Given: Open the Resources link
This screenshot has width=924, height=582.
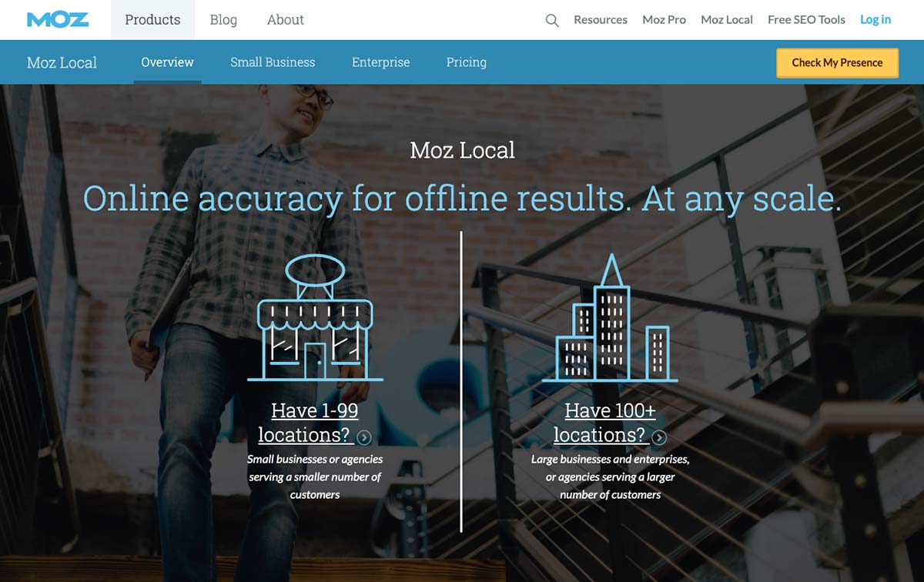Looking at the screenshot, I should point(601,20).
